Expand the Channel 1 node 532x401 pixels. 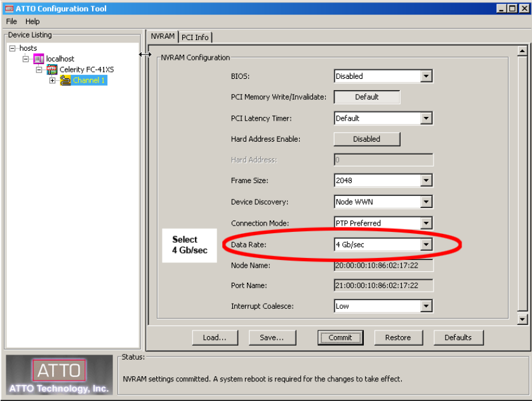[52, 81]
